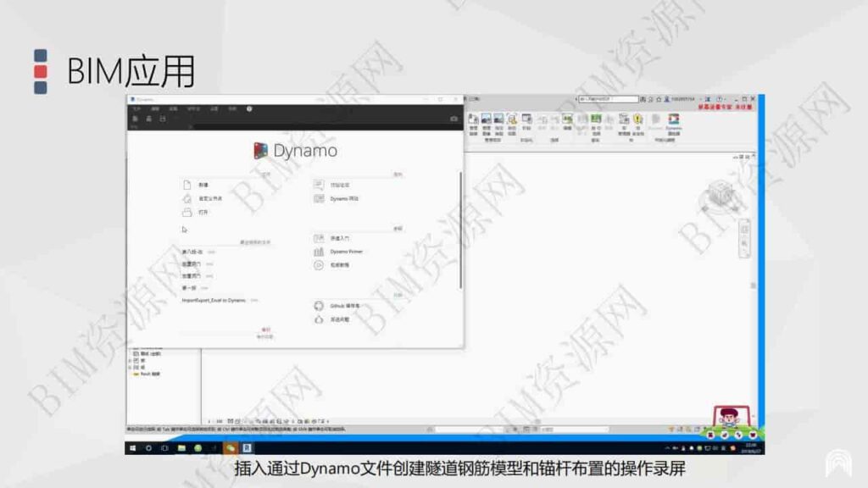Expand the families node in Revit project browser

click(130, 361)
